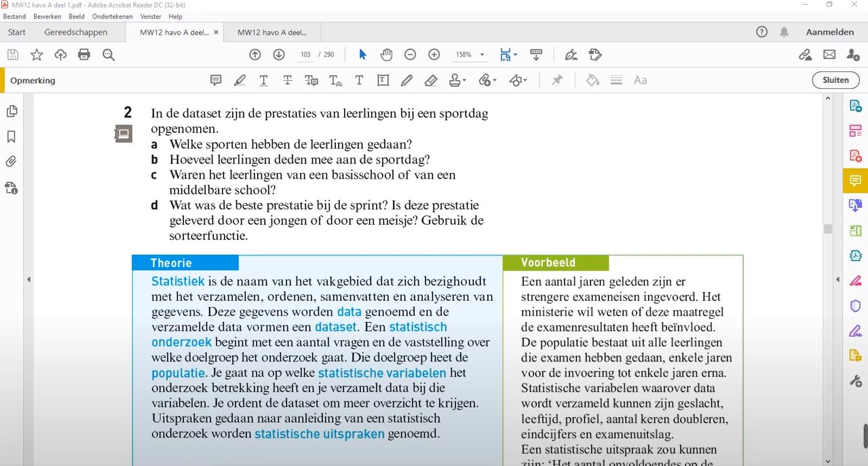Open the attachments paperclip panel icon
This screenshot has width=868, height=466.
(x=12, y=162)
